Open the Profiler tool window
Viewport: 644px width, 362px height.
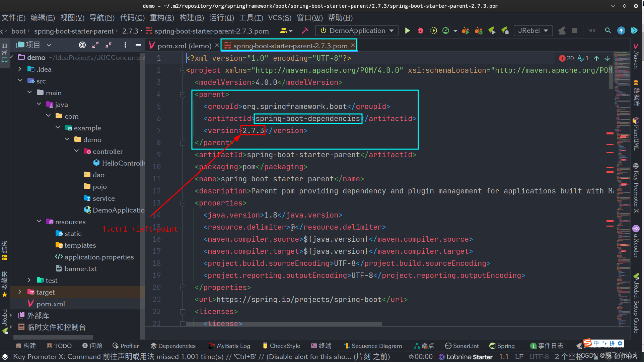tap(126, 346)
